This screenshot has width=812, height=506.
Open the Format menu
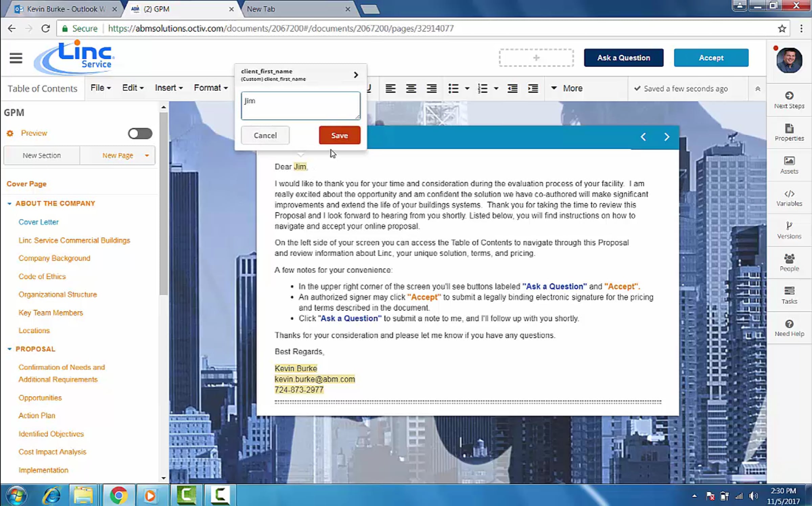pos(210,88)
